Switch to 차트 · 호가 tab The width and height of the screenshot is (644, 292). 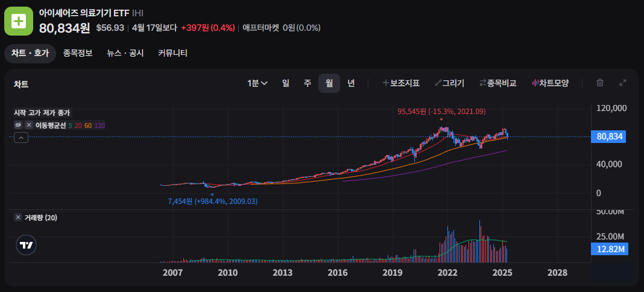pos(30,53)
